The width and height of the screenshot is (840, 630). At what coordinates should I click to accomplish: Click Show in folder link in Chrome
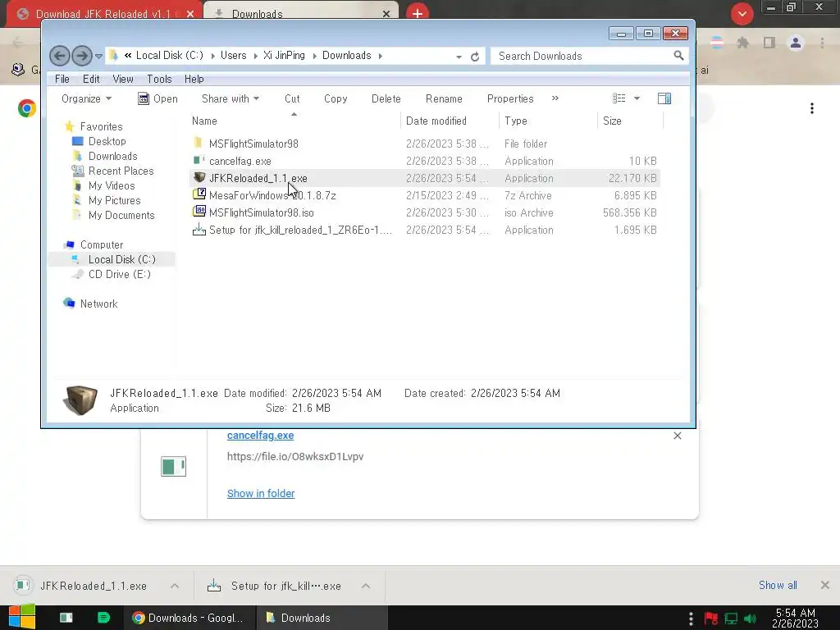click(261, 493)
